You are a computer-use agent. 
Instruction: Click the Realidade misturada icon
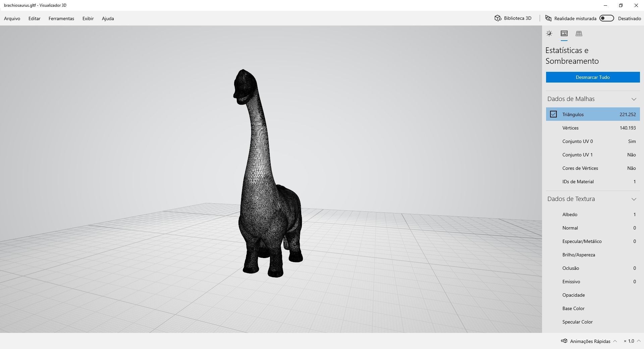point(548,18)
